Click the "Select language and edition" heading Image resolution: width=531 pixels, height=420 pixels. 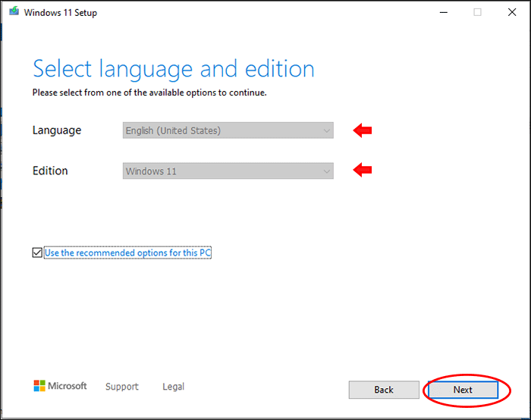pyautogui.click(x=173, y=69)
